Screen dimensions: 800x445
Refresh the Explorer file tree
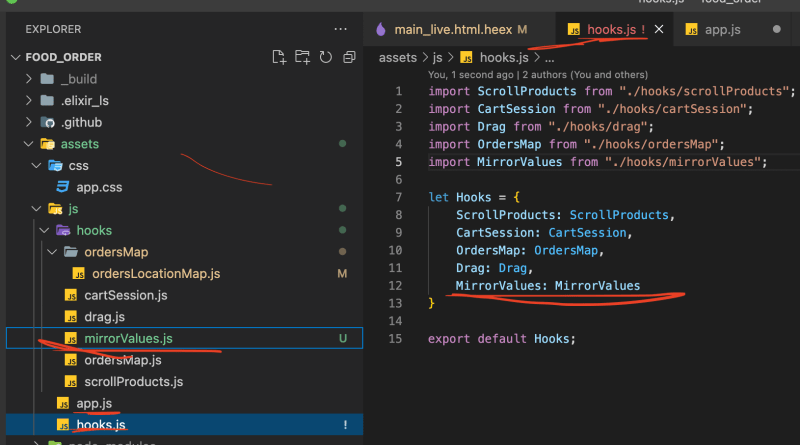(326, 57)
